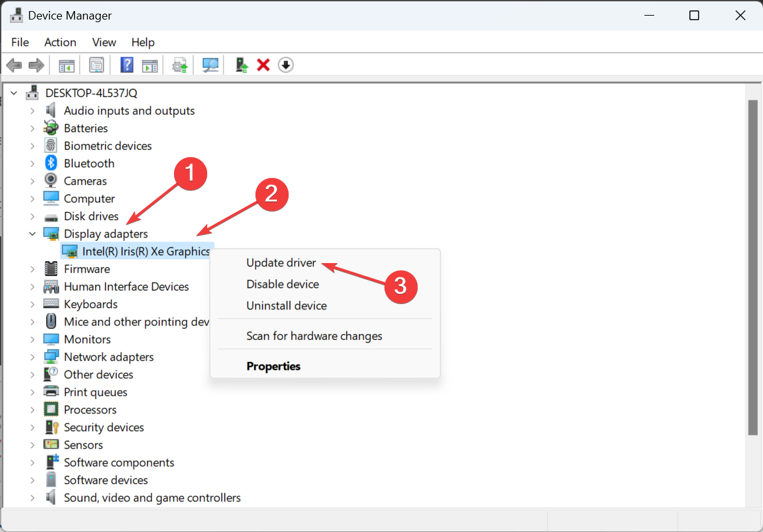
Task: Expand the Software devices chevron
Action: point(32,479)
